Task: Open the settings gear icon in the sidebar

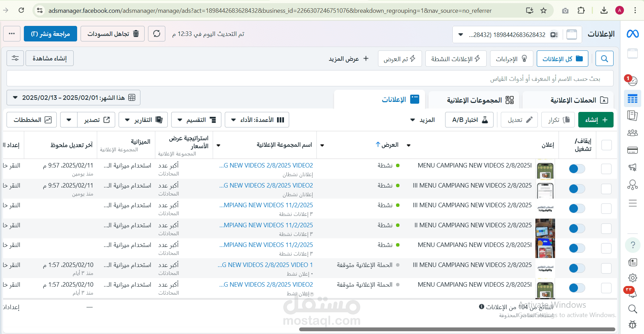Action: (x=633, y=278)
